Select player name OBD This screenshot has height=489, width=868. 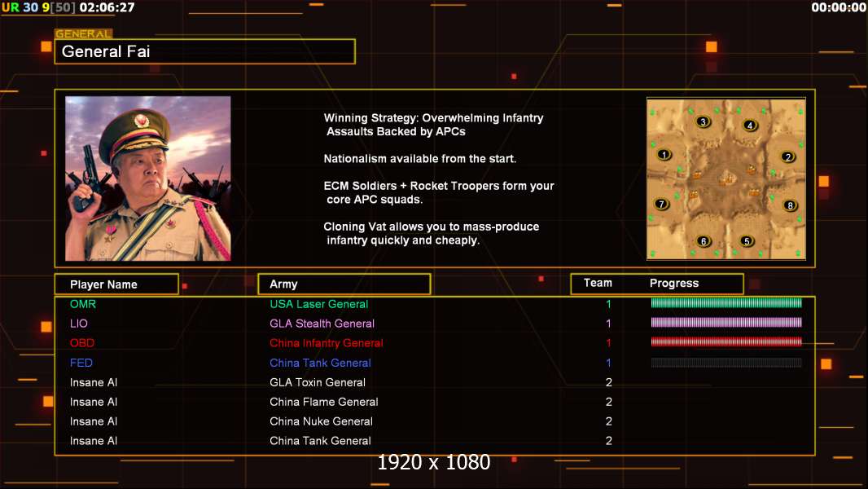coord(82,343)
